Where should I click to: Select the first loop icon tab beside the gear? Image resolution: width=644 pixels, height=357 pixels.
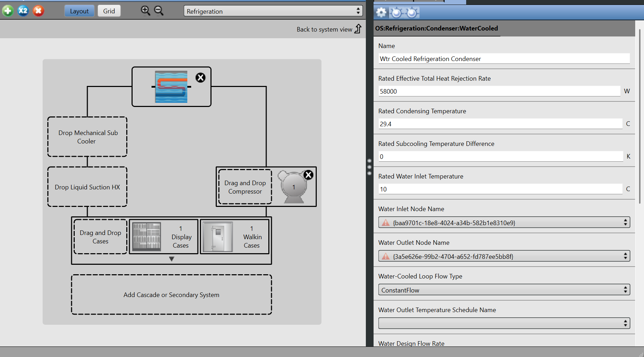tap(396, 12)
